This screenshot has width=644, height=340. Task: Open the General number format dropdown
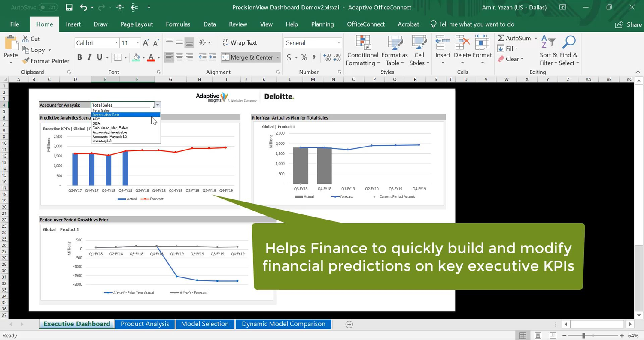tap(339, 42)
